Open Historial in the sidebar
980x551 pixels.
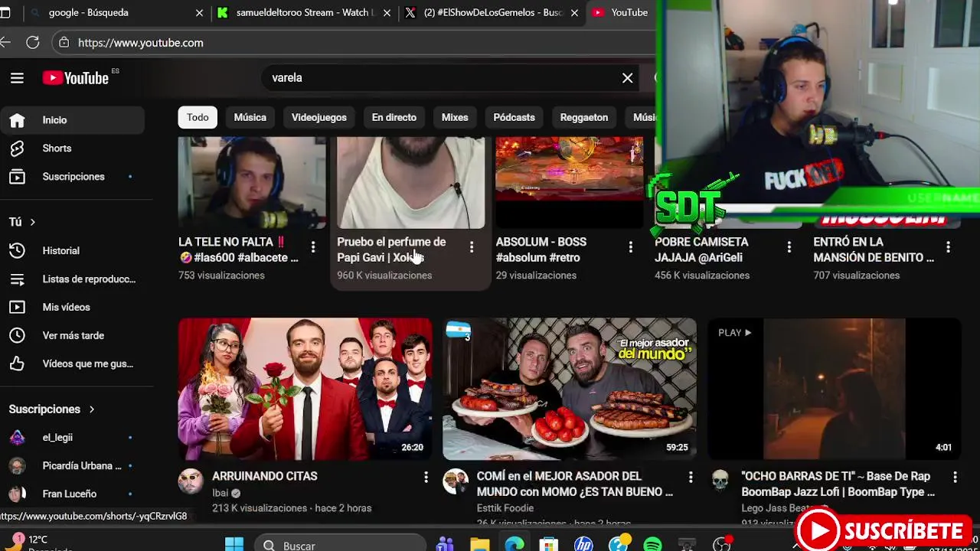pos(72,250)
